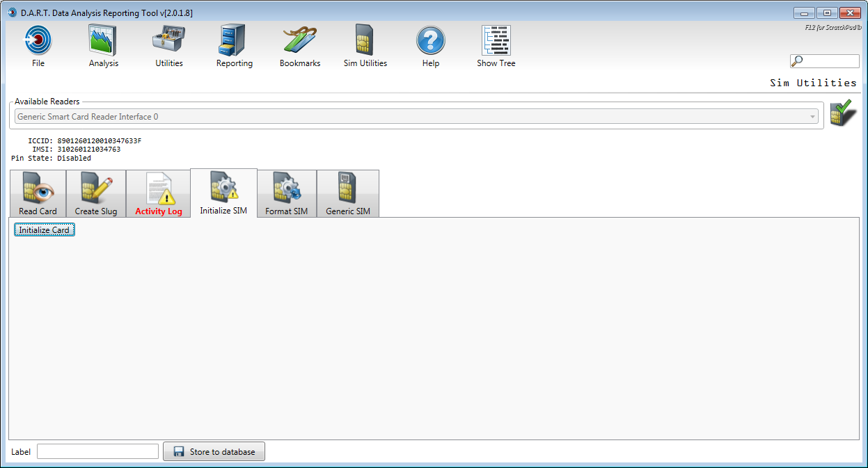The width and height of the screenshot is (868, 468).
Task: Click the ICCID value 8901260120010347633F
Action: 100,141
